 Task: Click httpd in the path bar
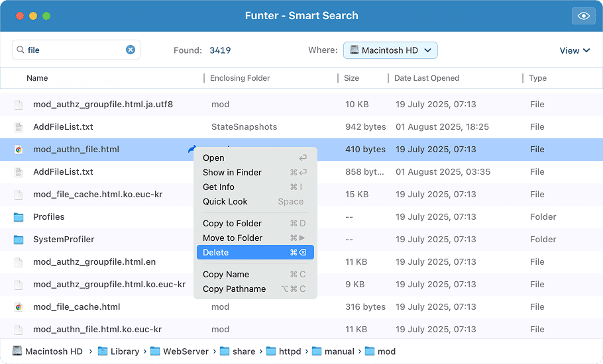click(290, 351)
